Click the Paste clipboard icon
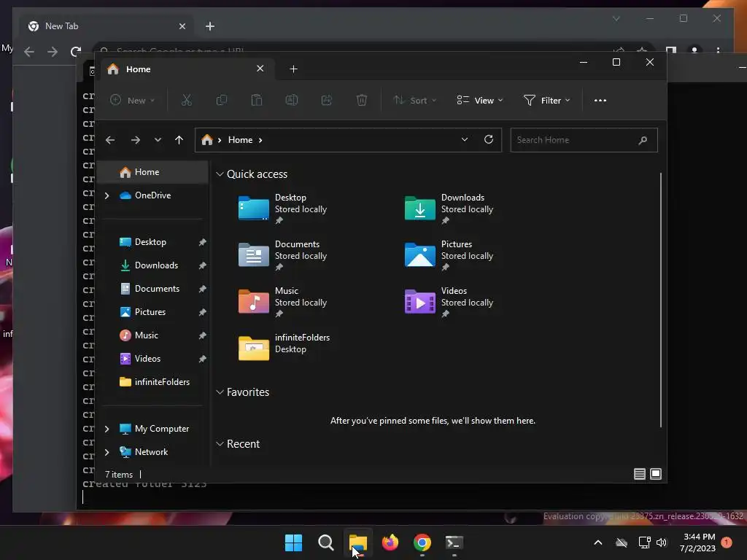The width and height of the screenshot is (747, 560). tap(256, 100)
